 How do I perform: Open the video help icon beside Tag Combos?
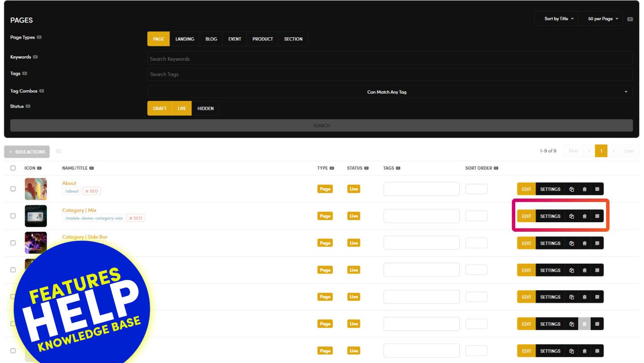coord(42,91)
